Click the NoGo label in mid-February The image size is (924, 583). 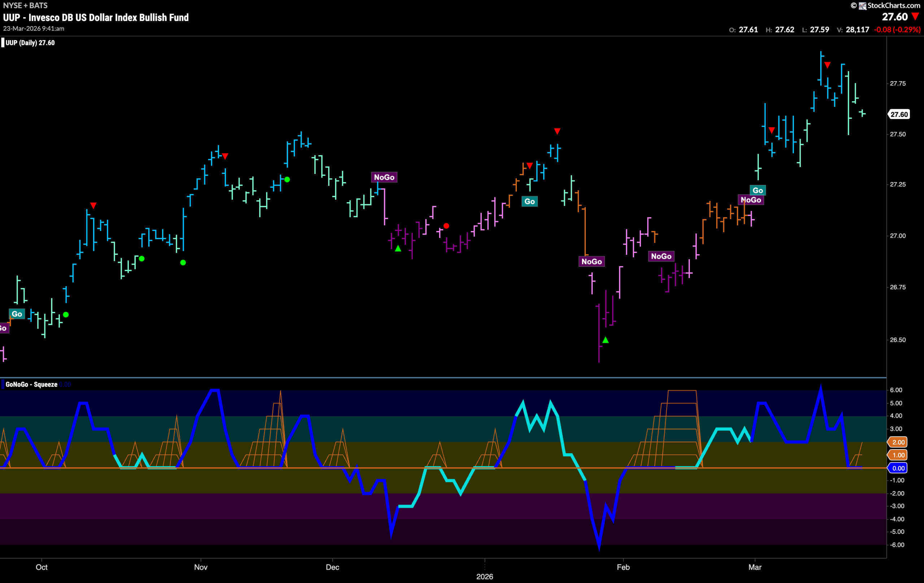(x=661, y=256)
